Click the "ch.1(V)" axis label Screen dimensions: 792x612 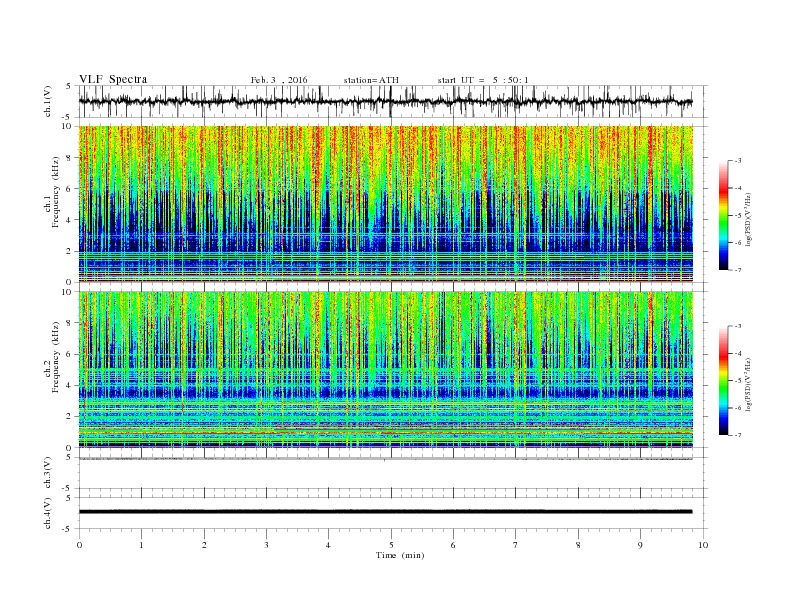[48, 103]
